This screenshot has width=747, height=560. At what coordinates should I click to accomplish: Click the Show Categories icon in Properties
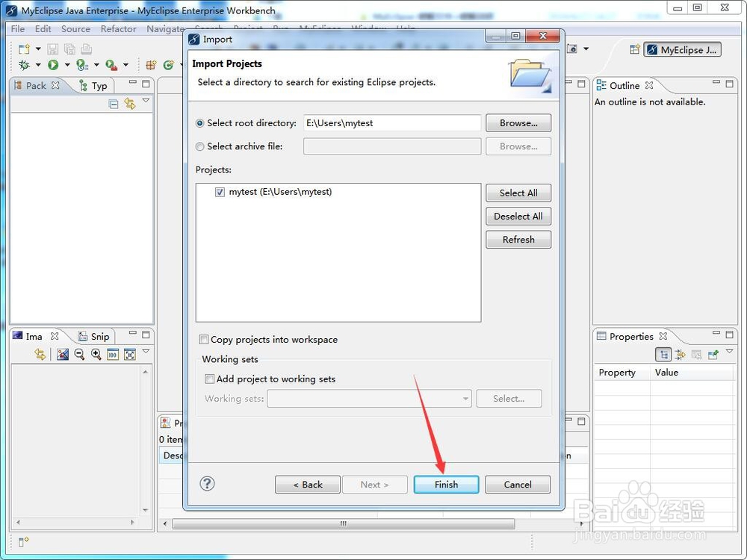pyautogui.click(x=663, y=354)
